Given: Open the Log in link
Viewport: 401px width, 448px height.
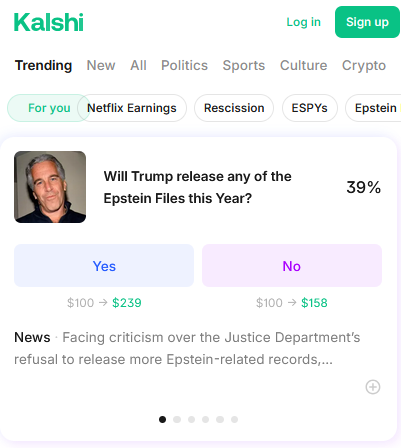Looking at the screenshot, I should point(304,22).
